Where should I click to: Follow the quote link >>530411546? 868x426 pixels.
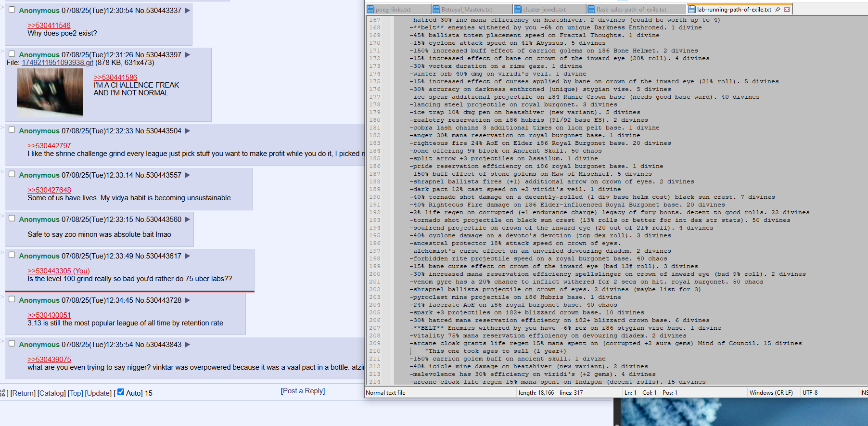tap(49, 26)
